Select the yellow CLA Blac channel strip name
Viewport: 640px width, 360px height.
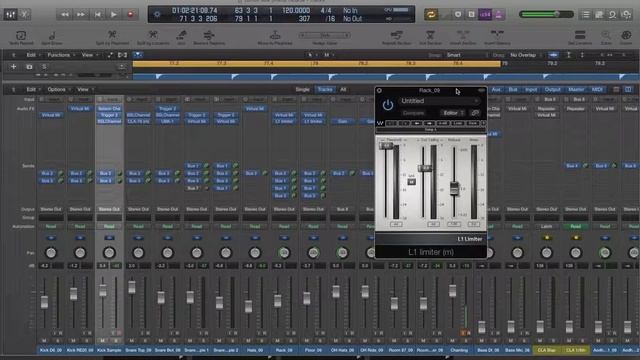point(547,350)
